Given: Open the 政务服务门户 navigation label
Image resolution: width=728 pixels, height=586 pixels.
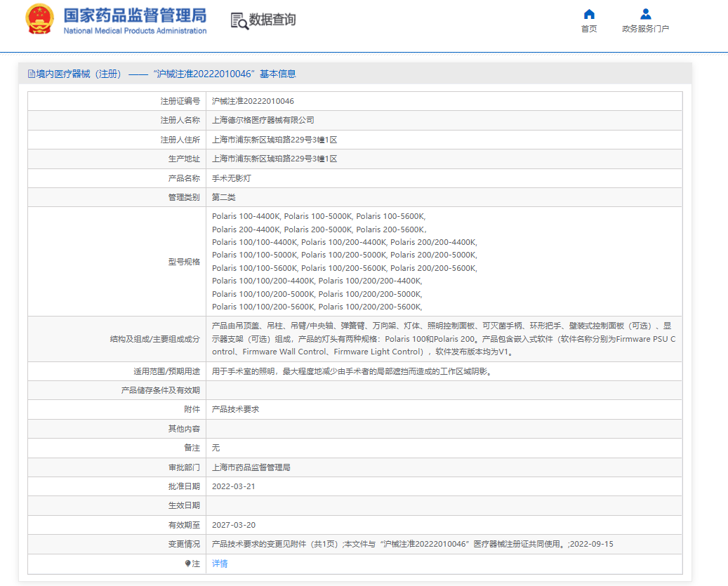Looking at the screenshot, I should (645, 29).
